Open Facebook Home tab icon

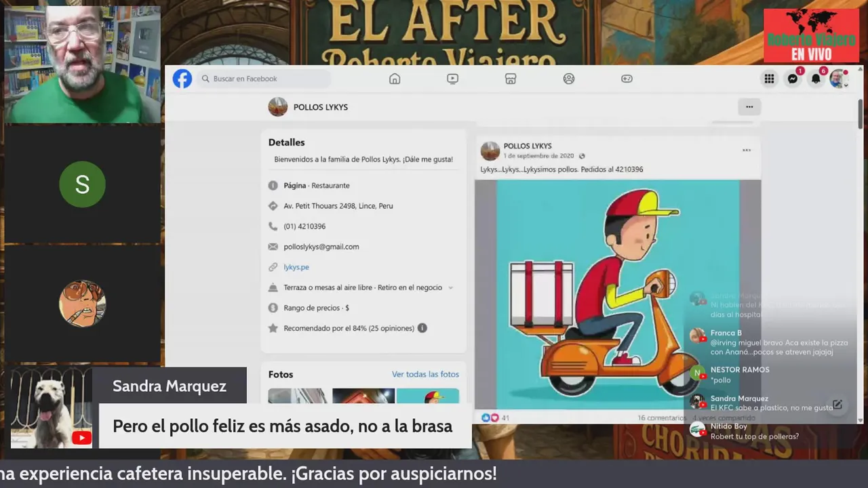pyautogui.click(x=395, y=79)
